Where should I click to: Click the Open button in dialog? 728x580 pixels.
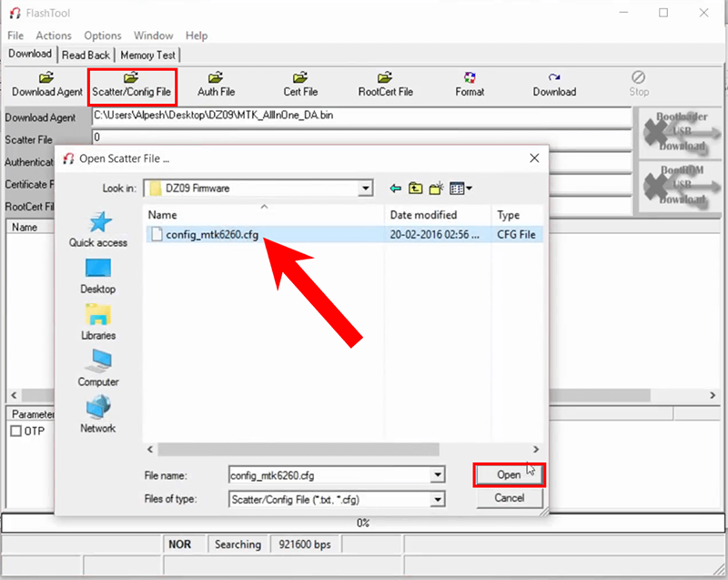[x=509, y=474]
